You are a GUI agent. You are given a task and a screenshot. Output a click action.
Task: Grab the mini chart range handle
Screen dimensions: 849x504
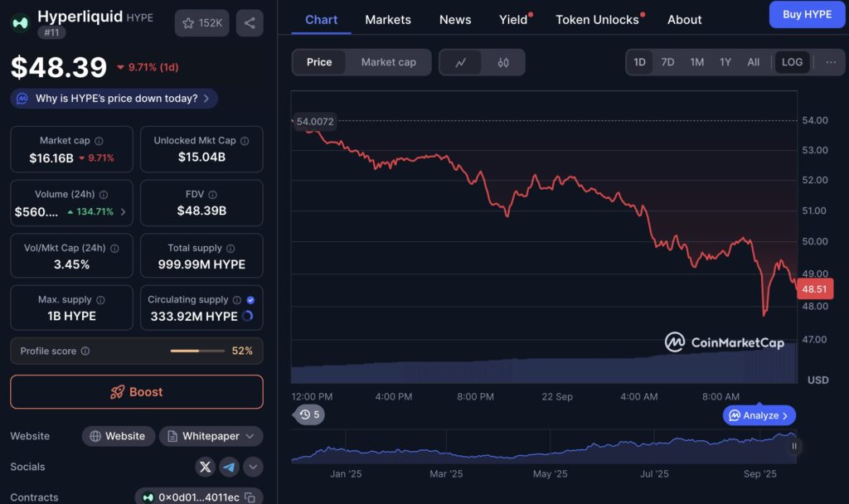click(793, 446)
